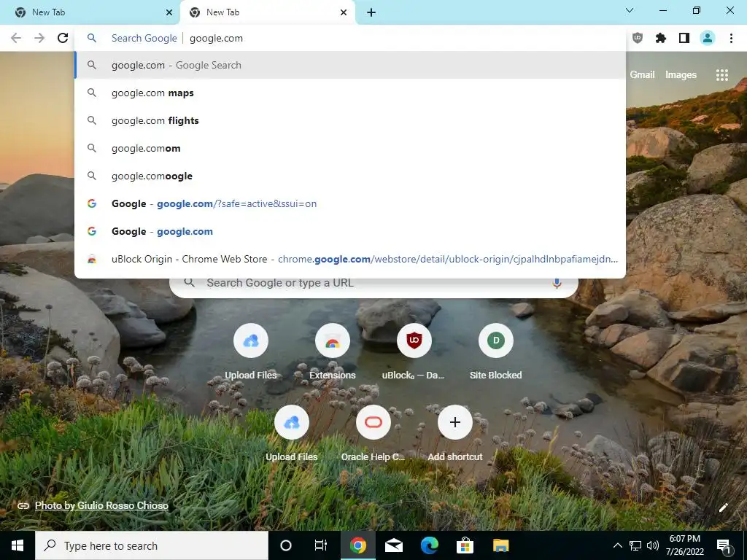Open Task View in taskbar
The image size is (747, 560).
click(321, 545)
